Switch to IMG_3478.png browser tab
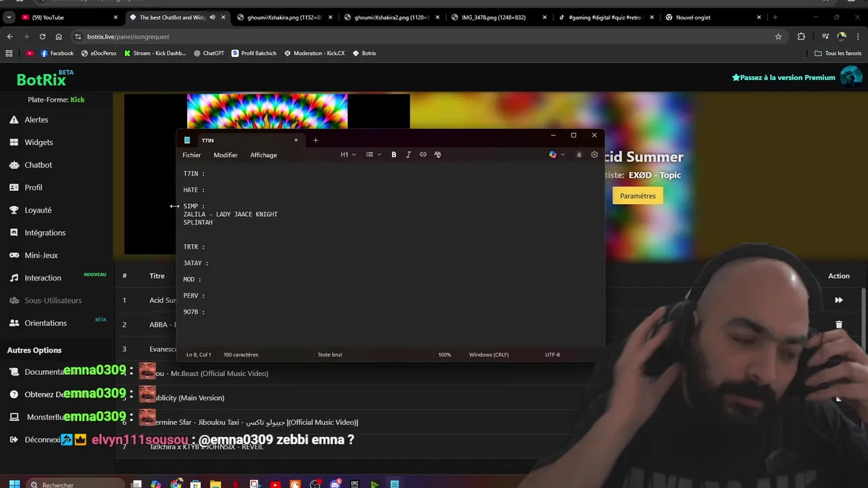The image size is (868, 488). [498, 18]
